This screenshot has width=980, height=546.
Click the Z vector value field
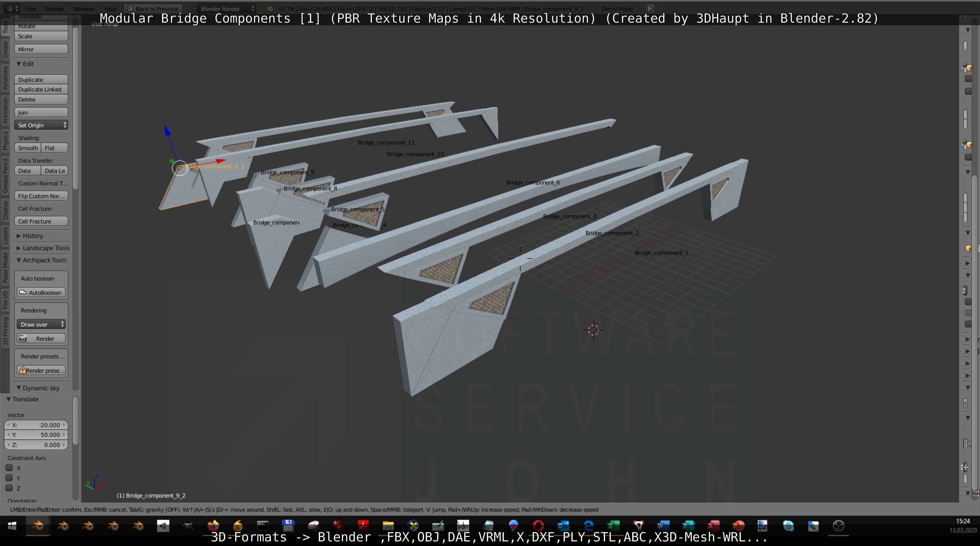point(36,445)
